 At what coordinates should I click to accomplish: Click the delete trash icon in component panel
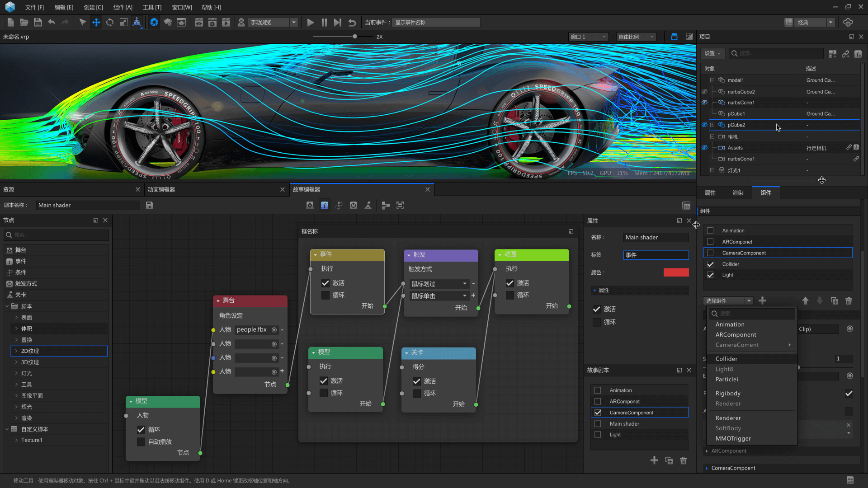pyautogui.click(x=849, y=301)
